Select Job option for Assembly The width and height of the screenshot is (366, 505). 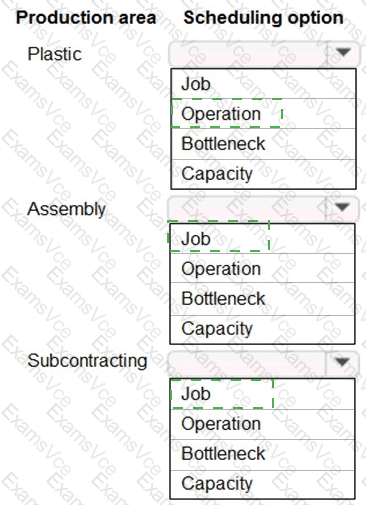[x=262, y=239]
